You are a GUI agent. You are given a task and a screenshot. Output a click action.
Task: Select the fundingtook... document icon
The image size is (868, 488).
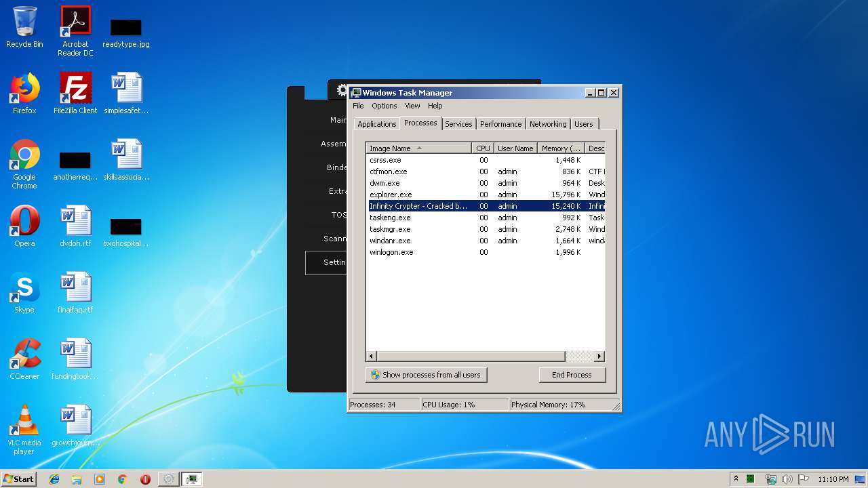click(75, 359)
